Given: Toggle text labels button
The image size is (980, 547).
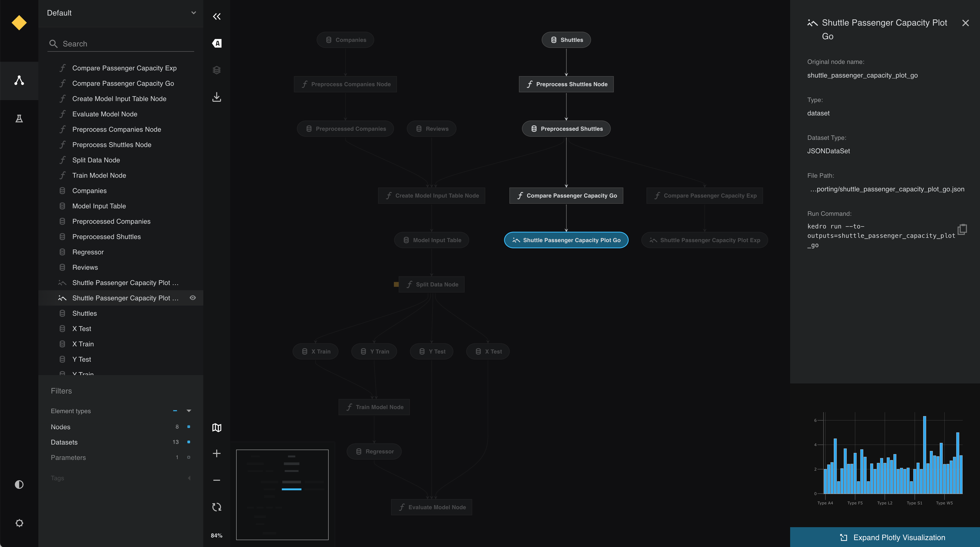Looking at the screenshot, I should [216, 43].
